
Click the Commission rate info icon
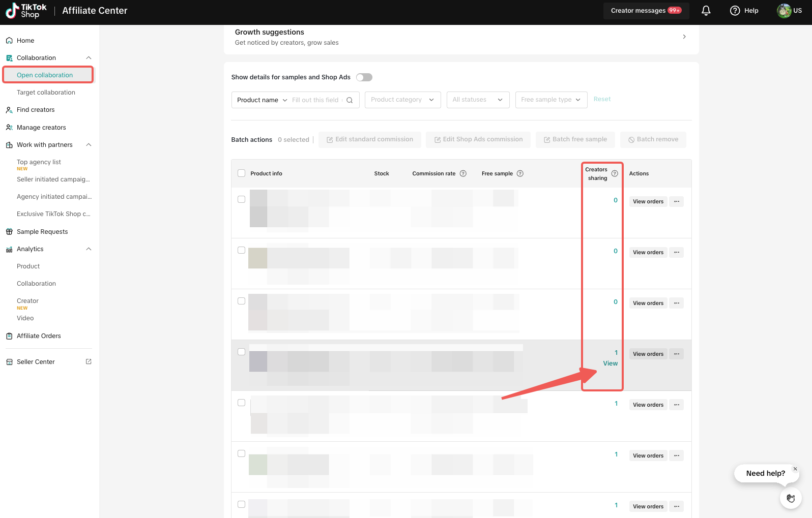click(x=463, y=173)
